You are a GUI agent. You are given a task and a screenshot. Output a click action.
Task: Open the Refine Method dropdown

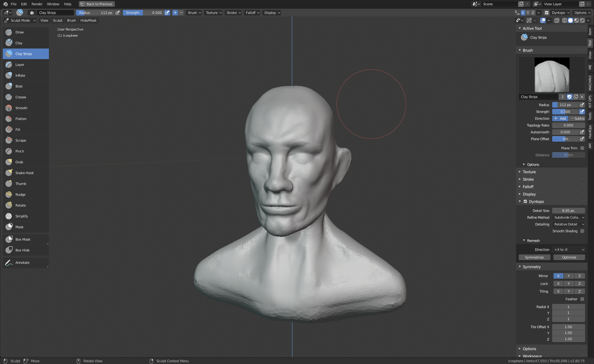(568, 217)
